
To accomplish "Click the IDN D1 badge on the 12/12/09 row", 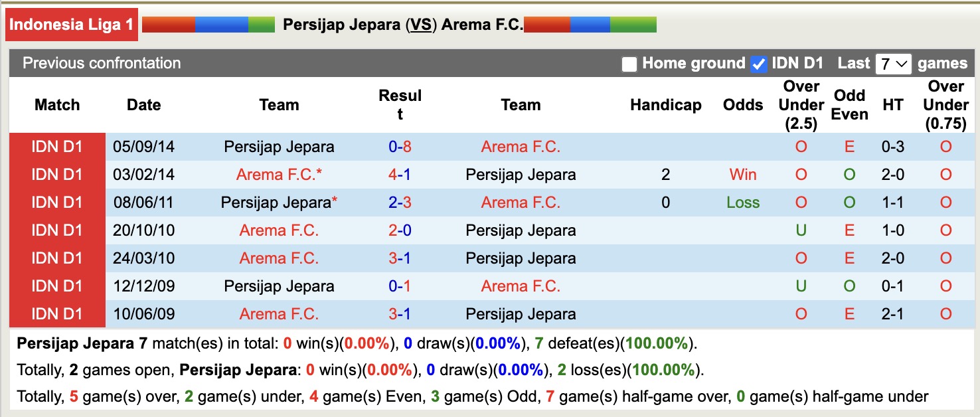I will pyautogui.click(x=57, y=286).
